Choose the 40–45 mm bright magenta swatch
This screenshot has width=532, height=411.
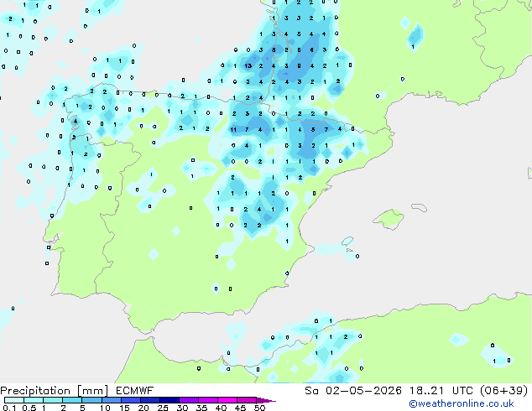(227, 400)
